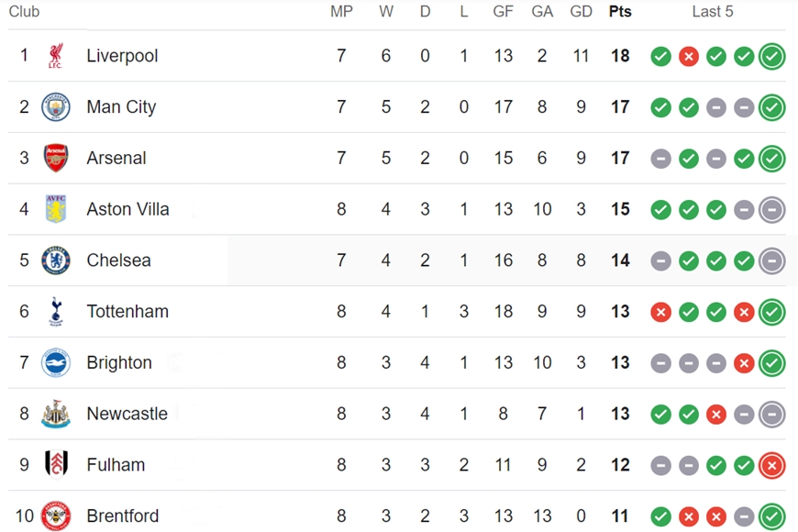
Task: Click the Aston Villa crest
Action: pos(55,209)
